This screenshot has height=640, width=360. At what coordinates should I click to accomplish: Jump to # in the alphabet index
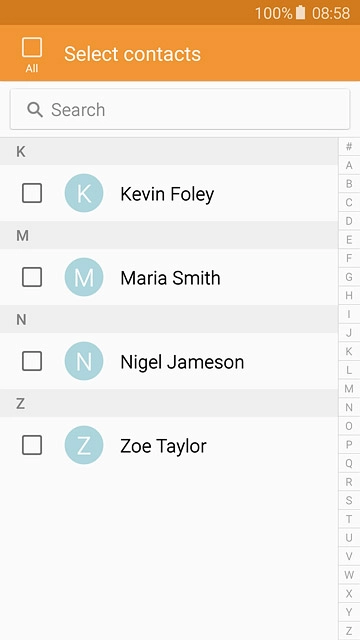(349, 147)
